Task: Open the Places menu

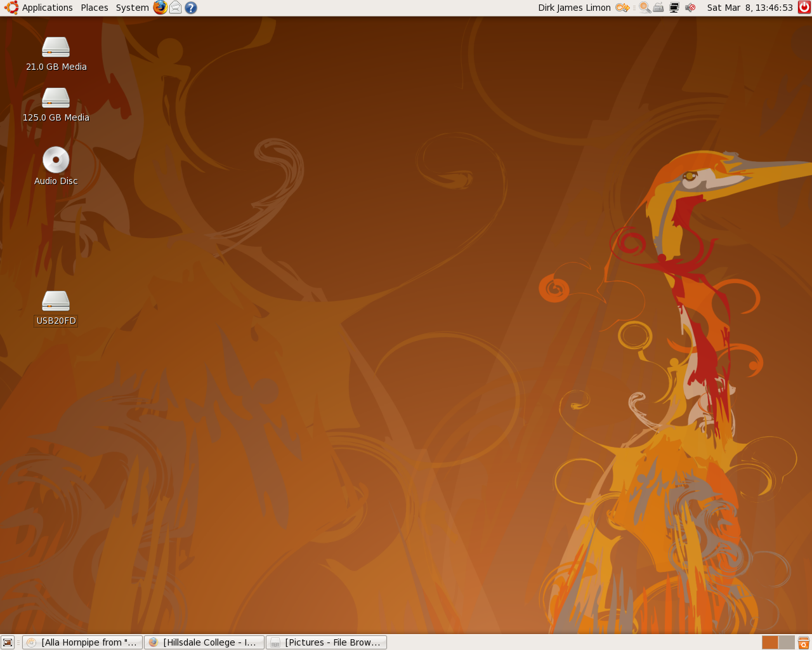Action: pos(95,8)
